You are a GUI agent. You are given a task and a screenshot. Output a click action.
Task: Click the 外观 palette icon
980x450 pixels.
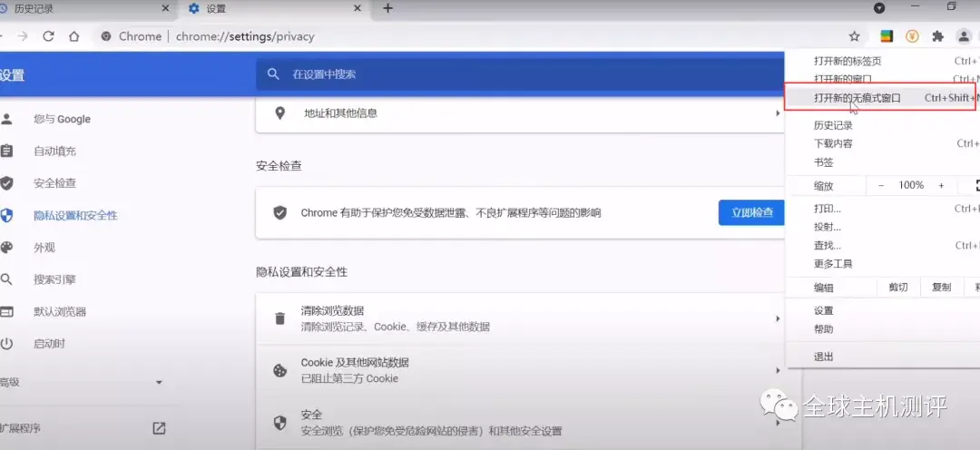[x=6, y=248]
